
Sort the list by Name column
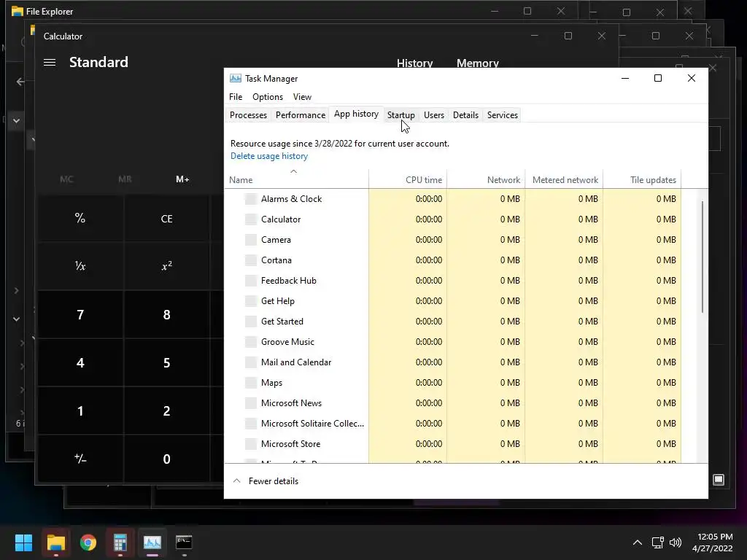pos(296,179)
